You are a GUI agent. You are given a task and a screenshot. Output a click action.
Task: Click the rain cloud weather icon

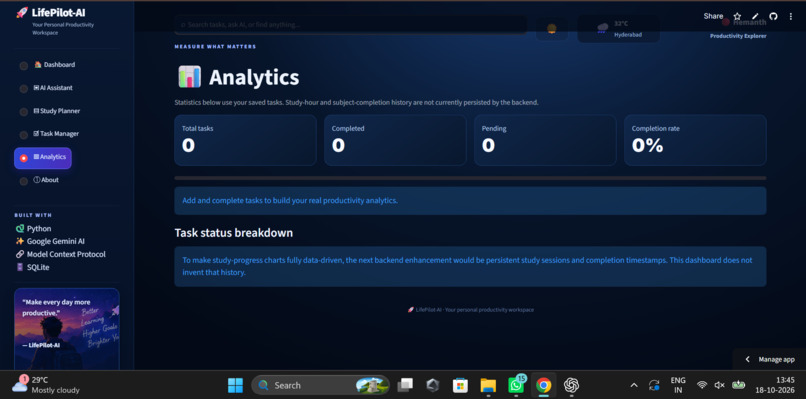tap(602, 29)
